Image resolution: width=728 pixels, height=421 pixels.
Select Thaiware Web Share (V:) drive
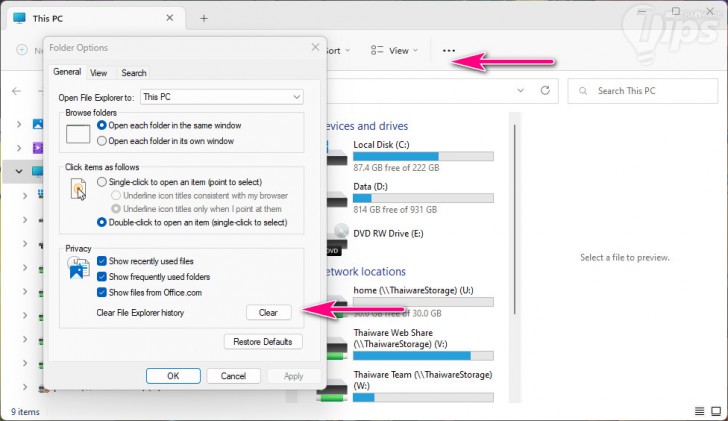410,344
